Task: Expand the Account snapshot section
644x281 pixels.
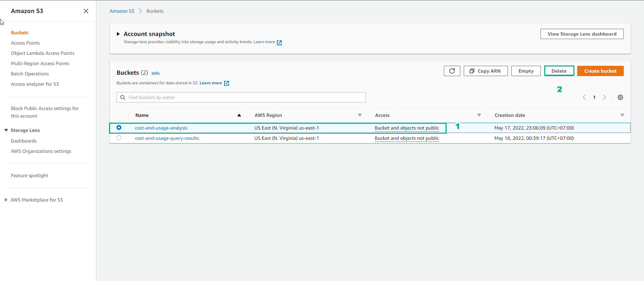Action: [118, 34]
